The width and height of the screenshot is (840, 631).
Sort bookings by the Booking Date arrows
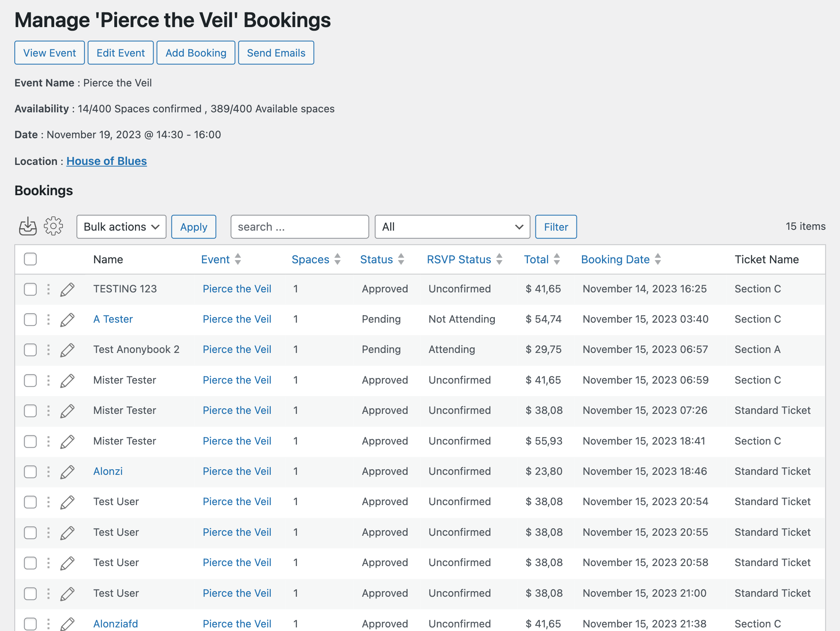[658, 259]
